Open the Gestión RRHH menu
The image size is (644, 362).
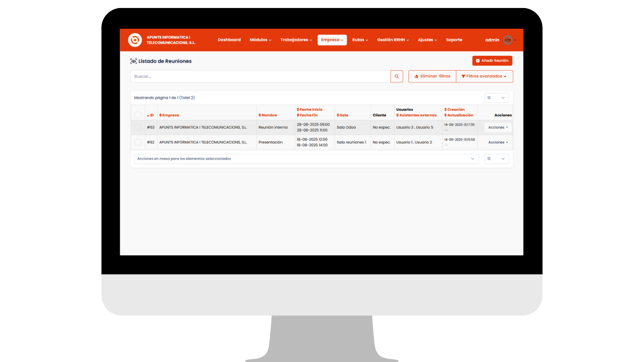pos(393,40)
